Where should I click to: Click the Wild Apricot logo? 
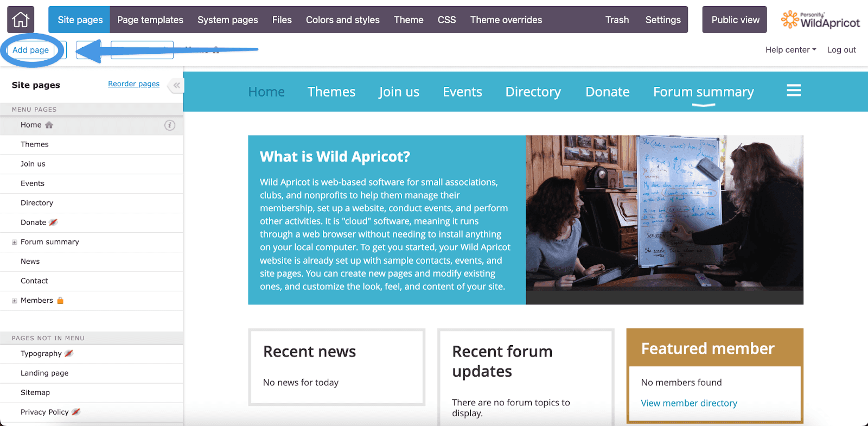(820, 20)
